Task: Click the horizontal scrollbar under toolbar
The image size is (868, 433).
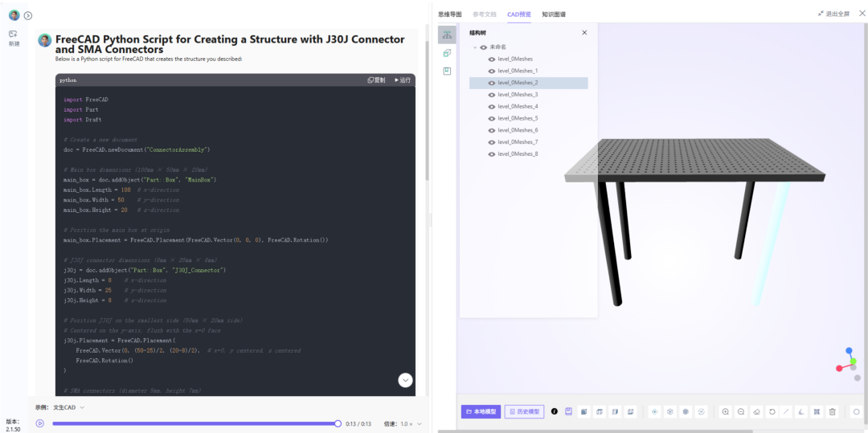Action: (x=595, y=431)
